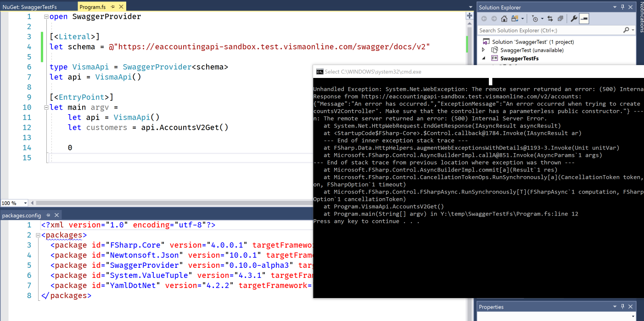644x321 pixels.
Task: Click the Home icon in Solution Explorer toolbar
Action: (x=504, y=18)
